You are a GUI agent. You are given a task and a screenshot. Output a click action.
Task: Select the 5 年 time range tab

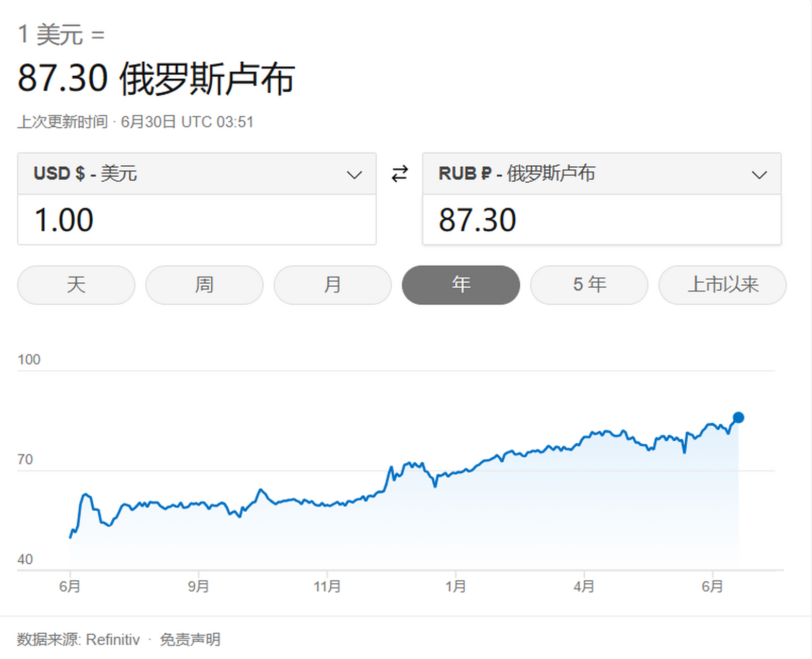589,285
